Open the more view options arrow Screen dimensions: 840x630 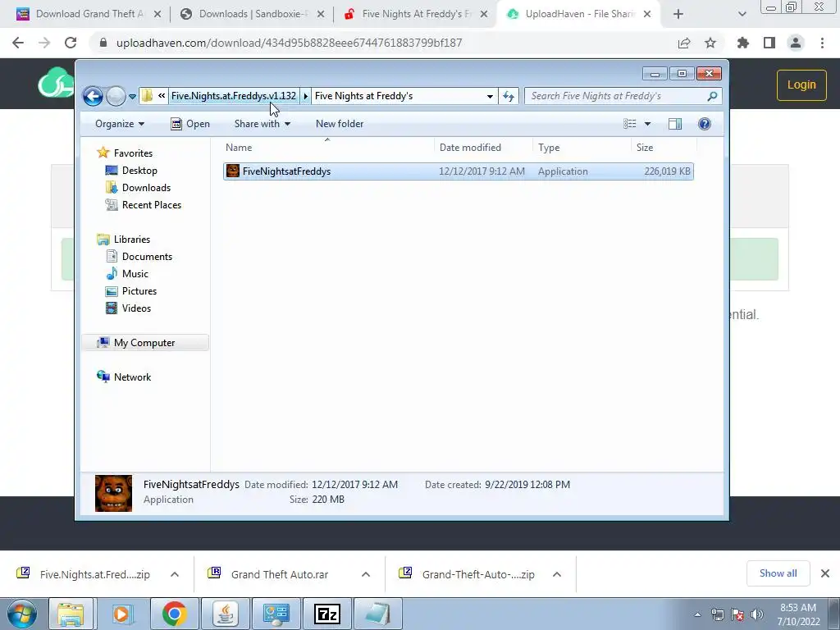click(647, 124)
